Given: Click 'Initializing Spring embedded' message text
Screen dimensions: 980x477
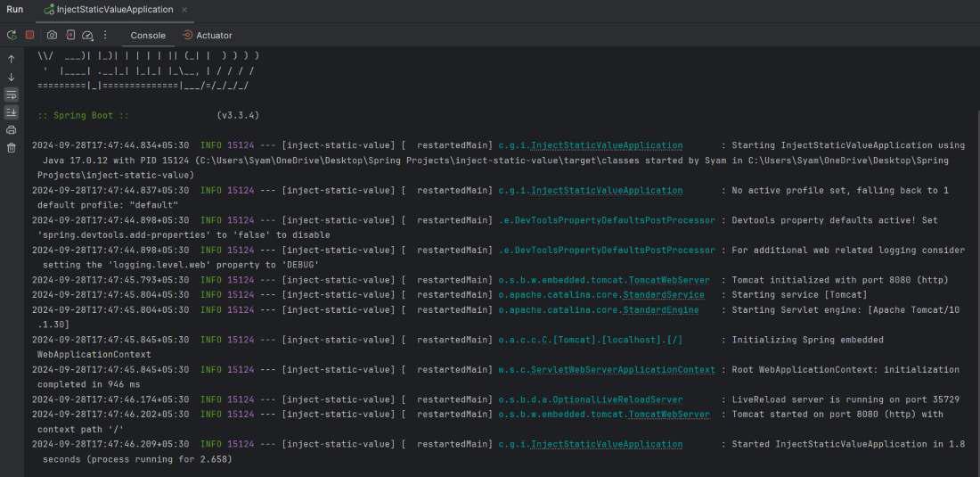Looking at the screenshot, I should click(807, 340).
